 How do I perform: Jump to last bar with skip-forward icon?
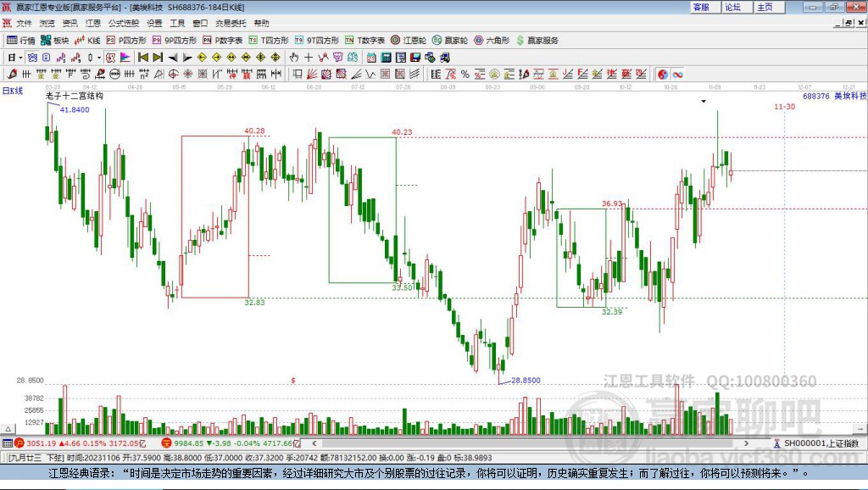coord(158,57)
